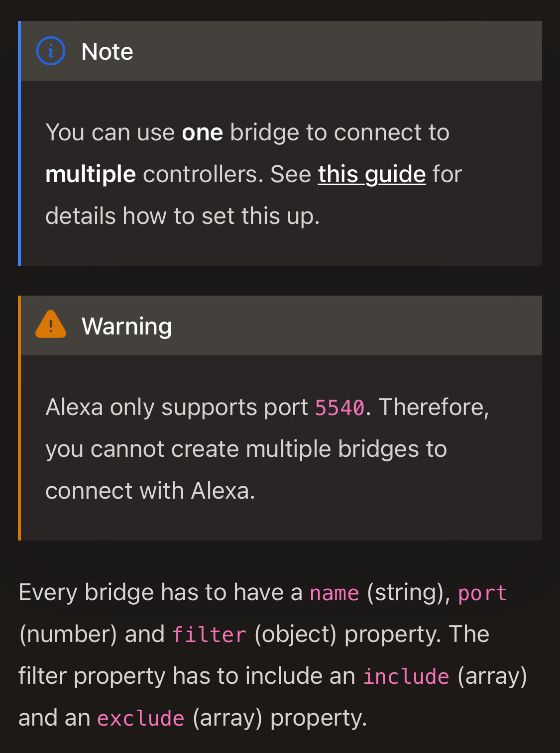This screenshot has width=560, height=753.
Task: Click "details how to set this up" text
Action: click(x=182, y=216)
